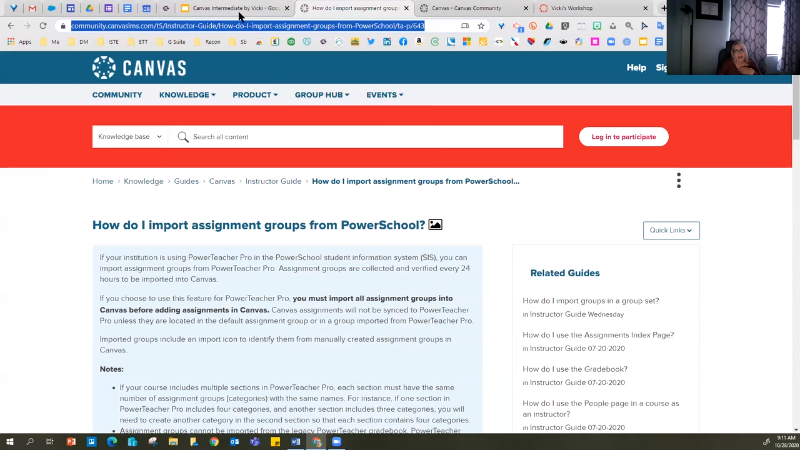This screenshot has height=450, width=800.
Task: Open the LinkedIn bookmark icon
Action: coord(387,42)
